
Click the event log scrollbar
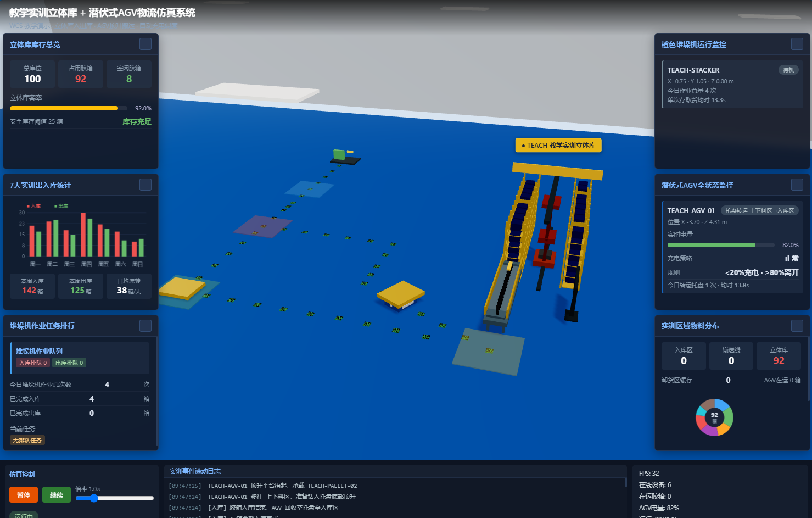625,482
